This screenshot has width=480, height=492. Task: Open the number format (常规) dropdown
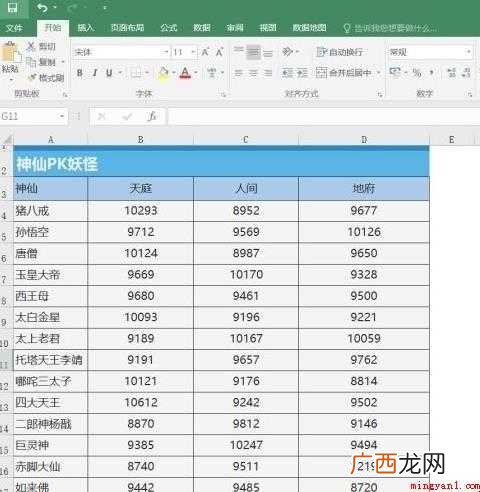468,52
